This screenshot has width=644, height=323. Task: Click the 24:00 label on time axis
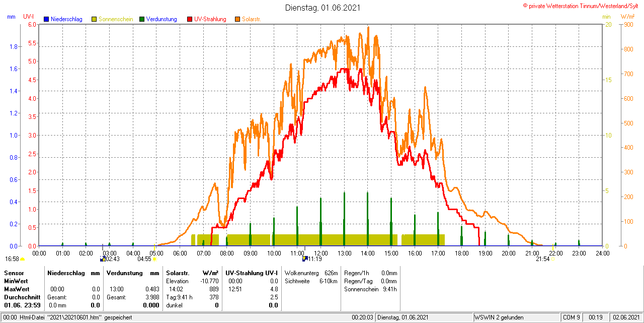click(602, 253)
